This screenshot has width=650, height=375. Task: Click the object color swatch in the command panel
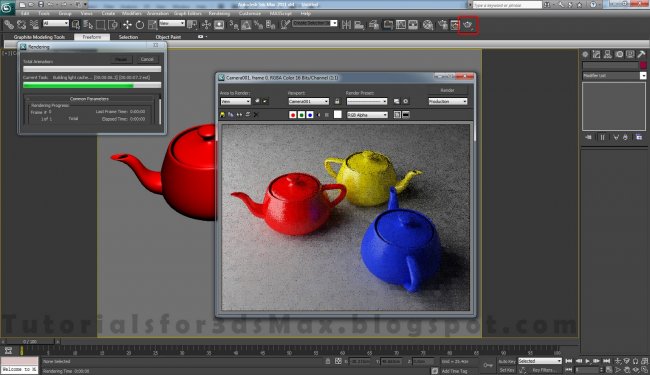[x=643, y=65]
